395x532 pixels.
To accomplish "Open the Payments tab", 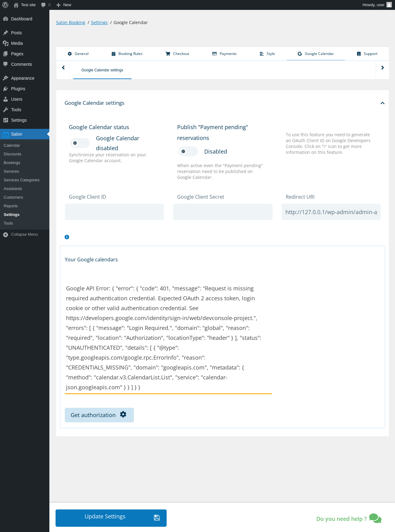I will click(224, 54).
